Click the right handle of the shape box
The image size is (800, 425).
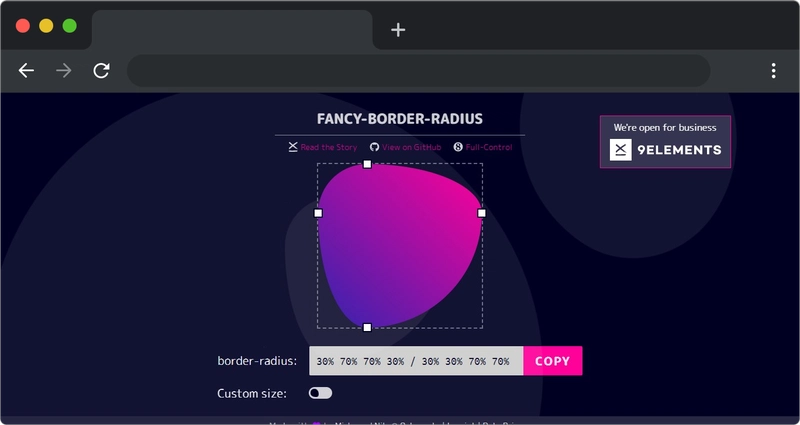[x=482, y=213]
